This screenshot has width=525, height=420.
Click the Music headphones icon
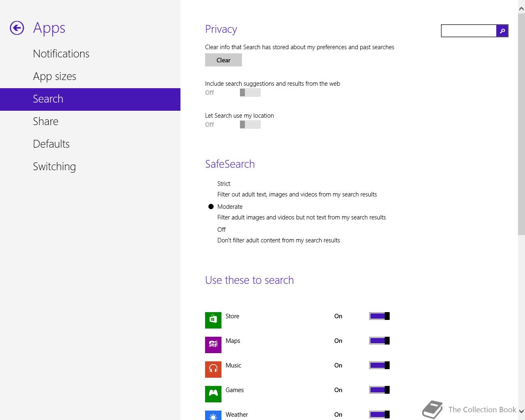coord(213,369)
